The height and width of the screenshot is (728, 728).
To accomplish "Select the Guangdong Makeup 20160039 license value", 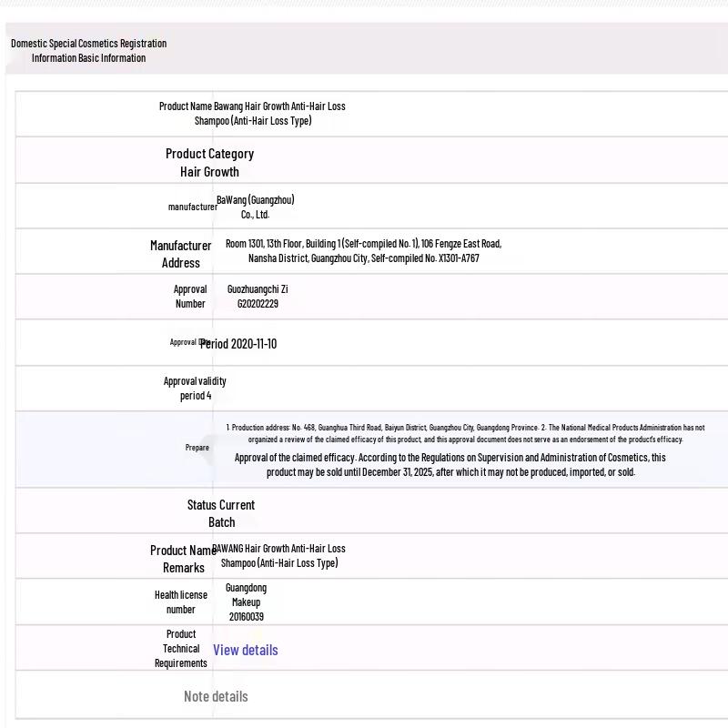I will 246,602.
